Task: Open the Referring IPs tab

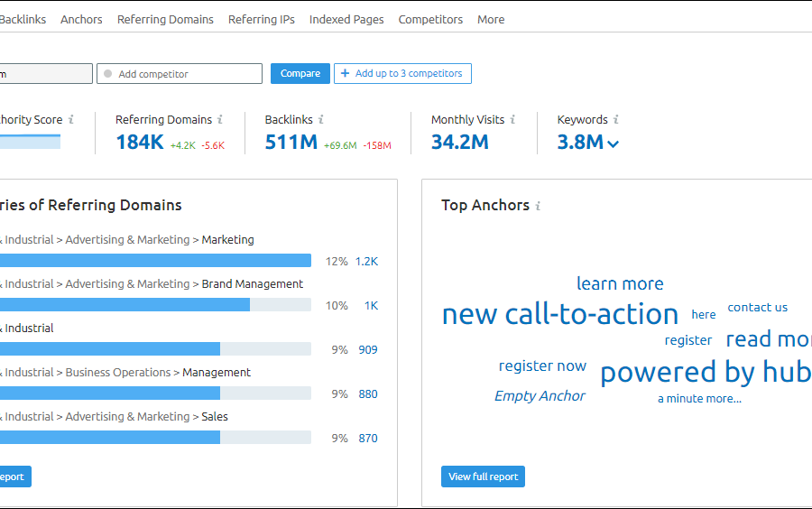Action: [261, 19]
